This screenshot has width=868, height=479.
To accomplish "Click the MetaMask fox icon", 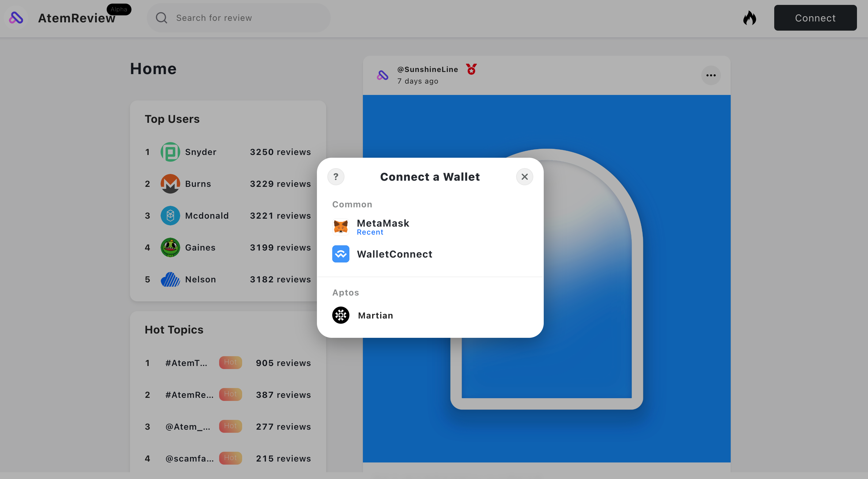I will click(x=341, y=227).
